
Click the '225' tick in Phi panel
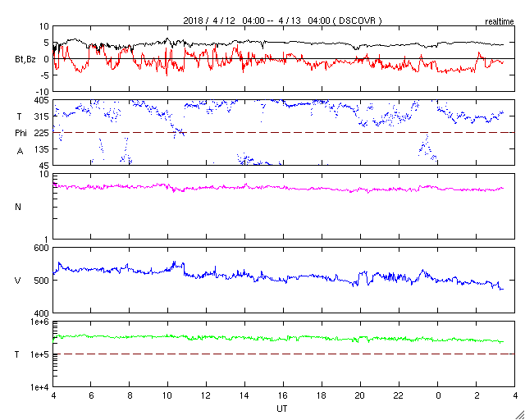click(x=43, y=133)
